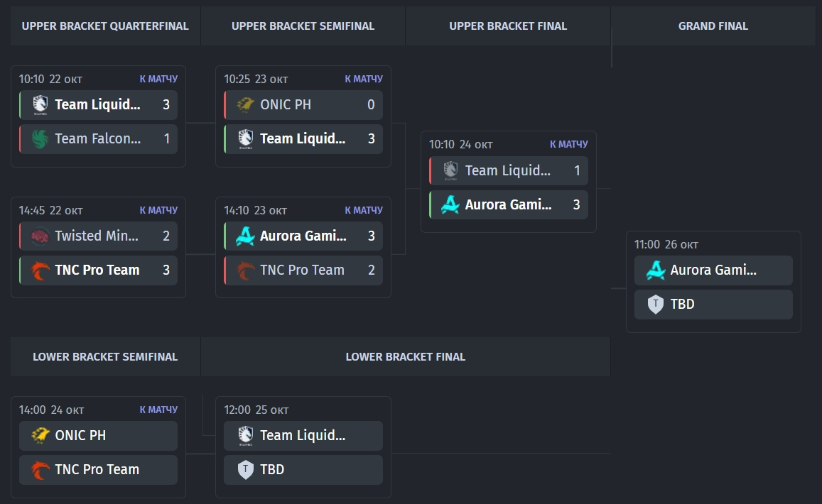Open match link for ONIC vs TNC lower semifinal
The width and height of the screenshot is (822, 504).
click(x=158, y=410)
